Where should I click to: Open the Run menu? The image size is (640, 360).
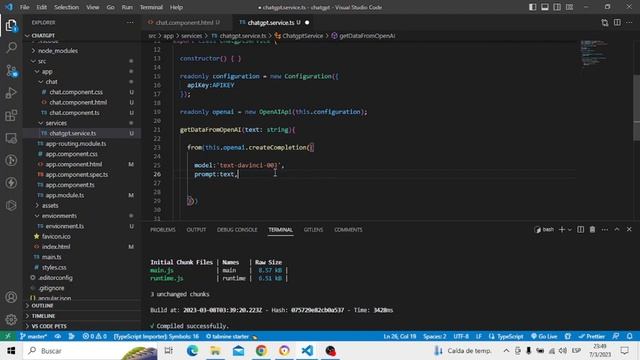[127, 7]
